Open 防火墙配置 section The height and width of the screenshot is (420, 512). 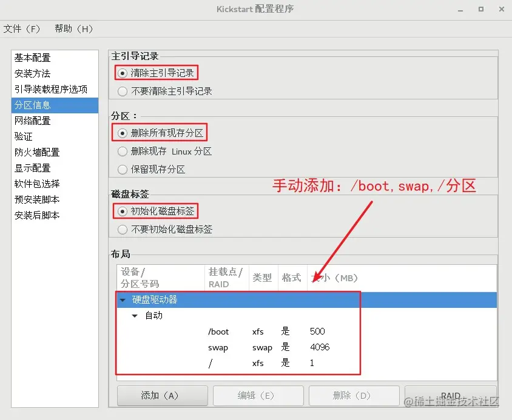(x=55, y=152)
